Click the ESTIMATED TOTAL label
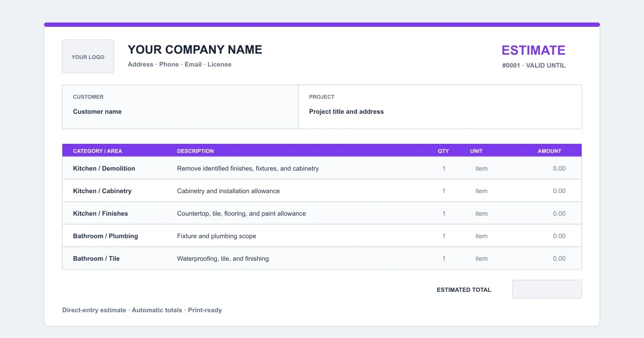 click(464, 290)
